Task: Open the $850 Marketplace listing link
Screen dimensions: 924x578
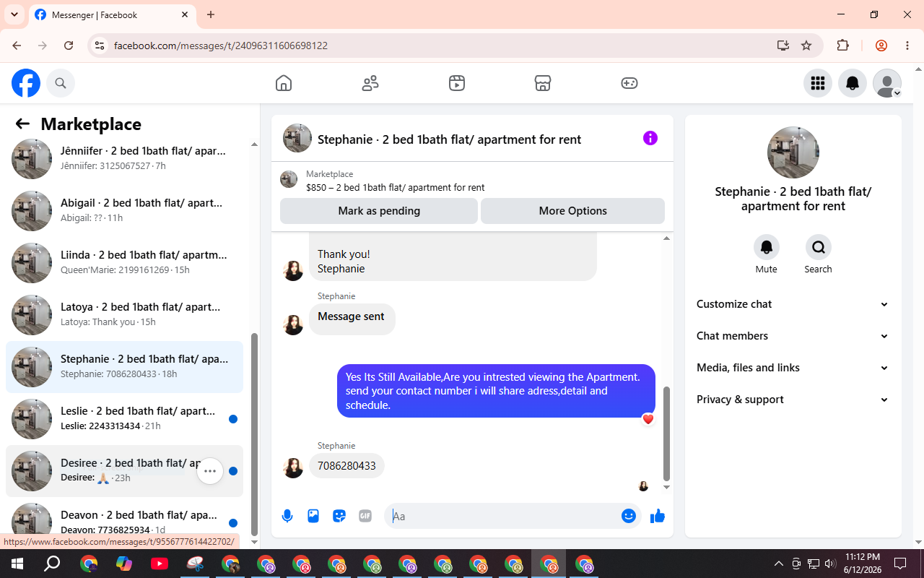Action: (395, 187)
